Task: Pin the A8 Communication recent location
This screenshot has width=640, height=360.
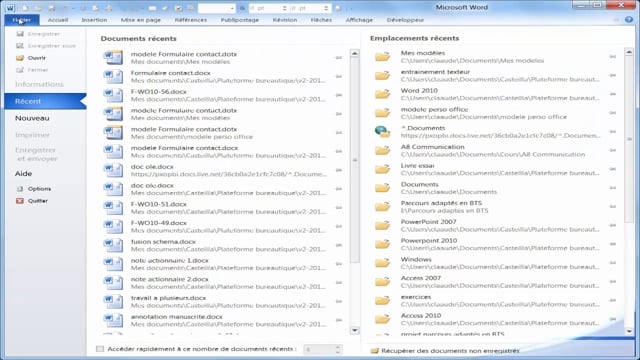Action: tap(613, 151)
